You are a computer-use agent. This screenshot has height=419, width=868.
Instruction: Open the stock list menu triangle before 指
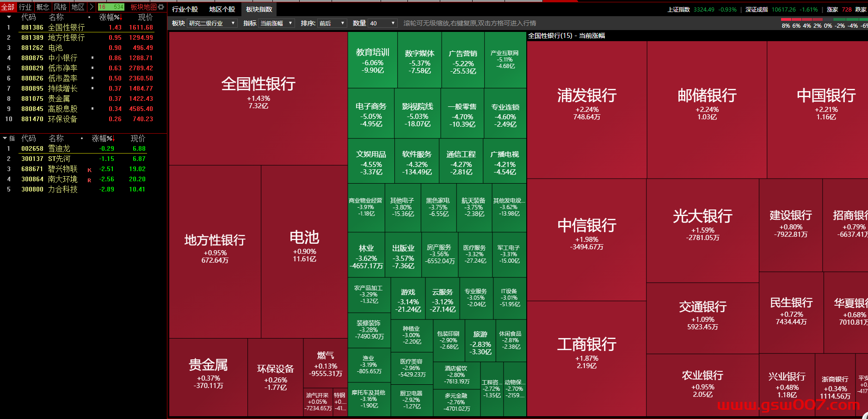5,138
